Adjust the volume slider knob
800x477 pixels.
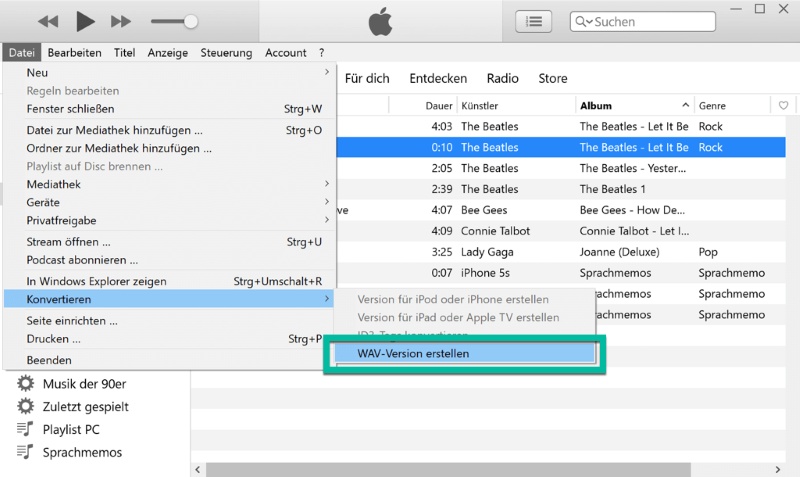click(191, 21)
